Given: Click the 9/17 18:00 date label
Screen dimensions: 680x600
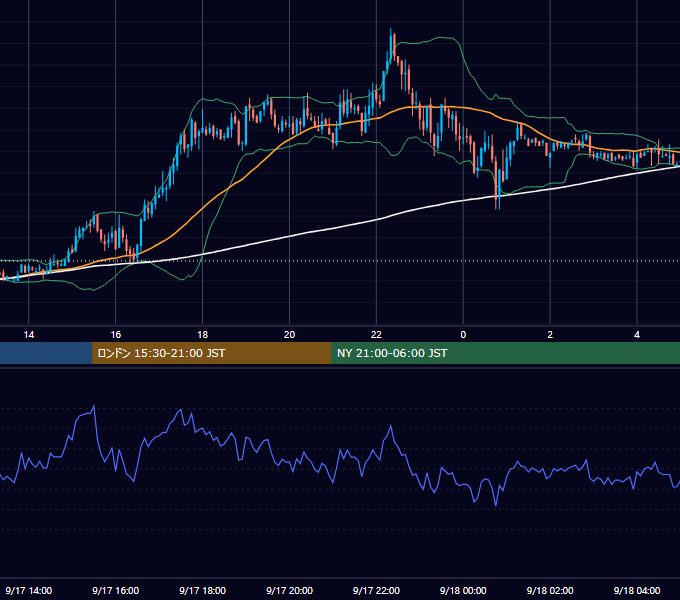Looking at the screenshot, I should pyautogui.click(x=203, y=590).
